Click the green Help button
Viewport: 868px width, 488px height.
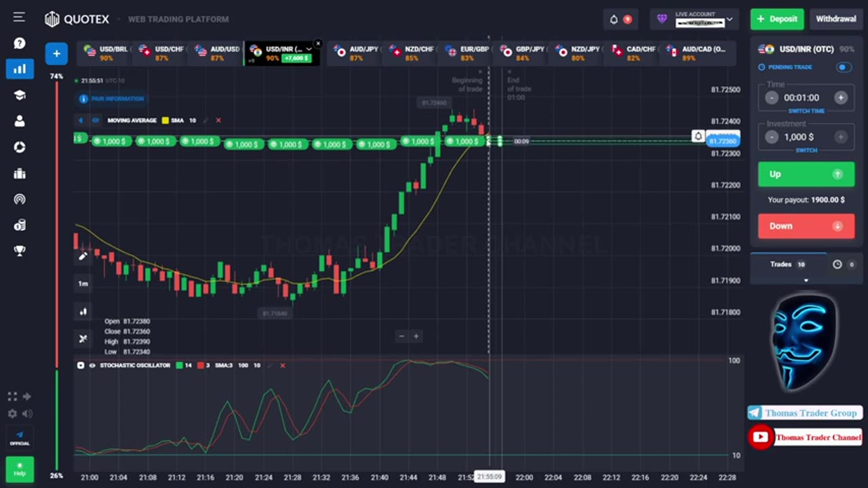pos(20,469)
